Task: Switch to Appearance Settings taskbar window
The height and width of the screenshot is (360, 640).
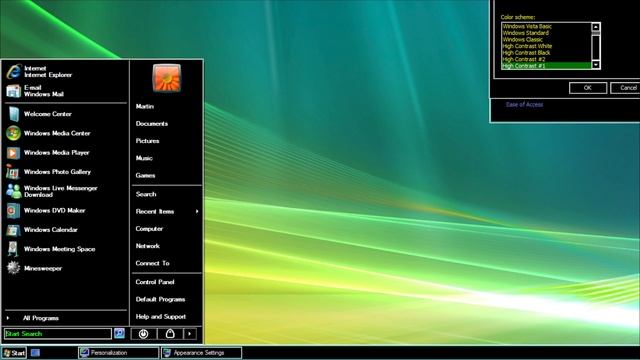Action: coord(201,353)
